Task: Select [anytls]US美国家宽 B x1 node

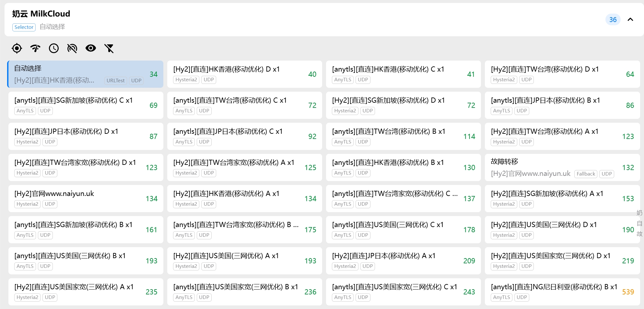Action: point(245,292)
